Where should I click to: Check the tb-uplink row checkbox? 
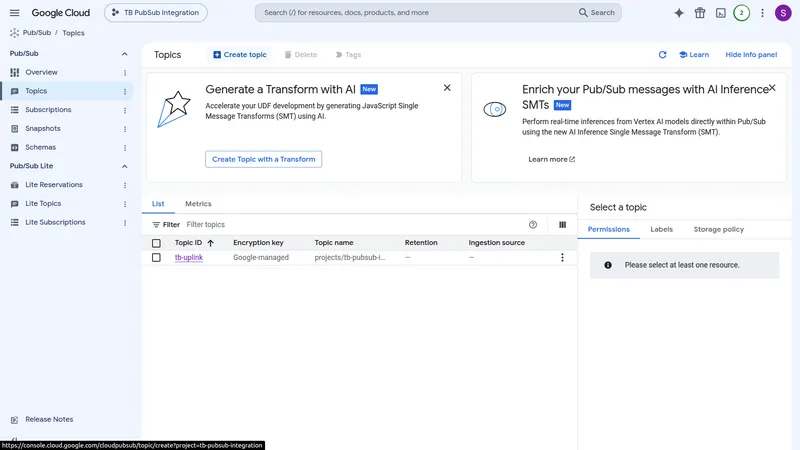point(156,258)
